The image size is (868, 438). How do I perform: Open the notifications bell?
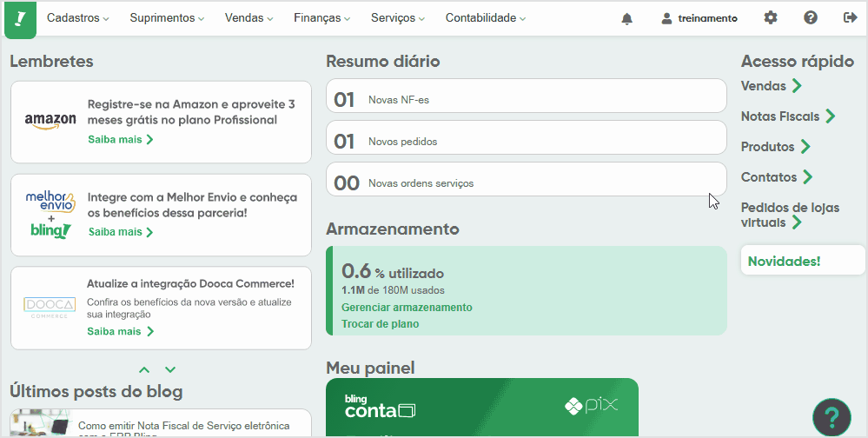pos(626,19)
